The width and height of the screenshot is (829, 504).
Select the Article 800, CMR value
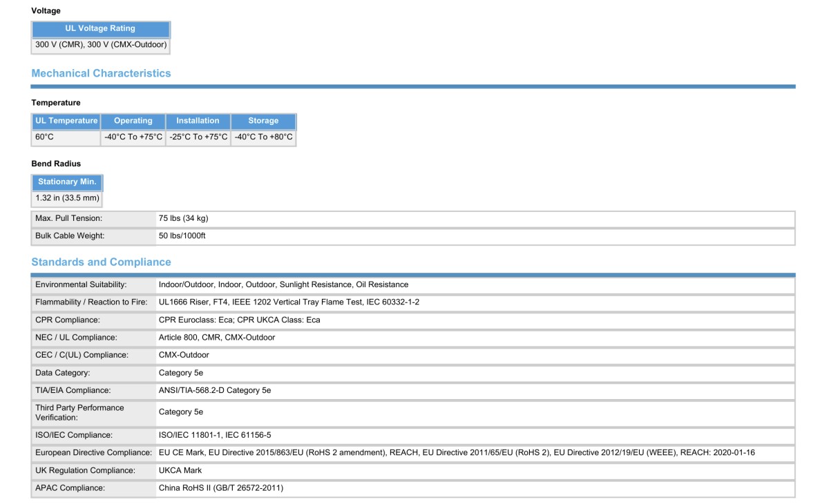coord(217,338)
